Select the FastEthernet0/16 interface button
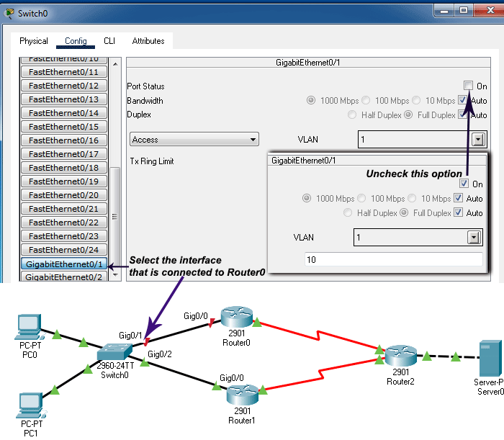Screen dimensions: 504x440 pyautogui.click(x=64, y=140)
